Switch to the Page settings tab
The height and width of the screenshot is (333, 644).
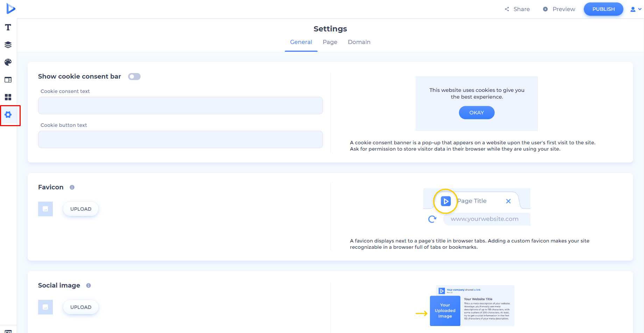(330, 42)
